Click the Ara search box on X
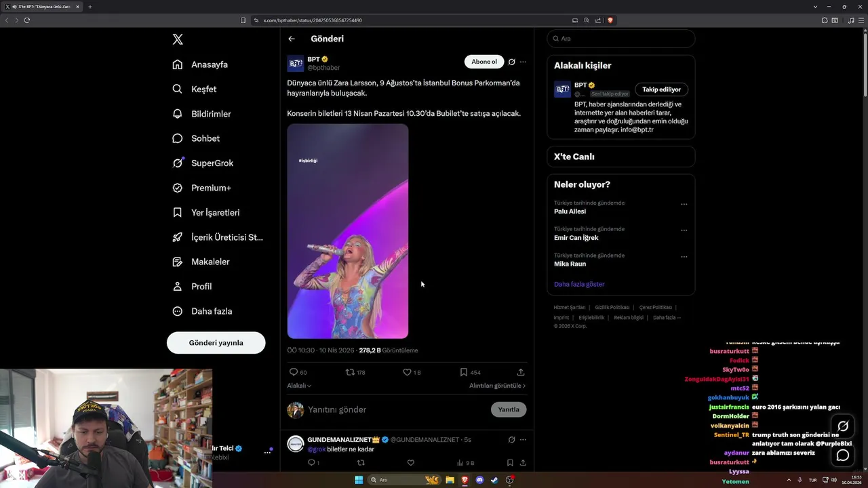This screenshot has width=868, height=488. [621, 39]
